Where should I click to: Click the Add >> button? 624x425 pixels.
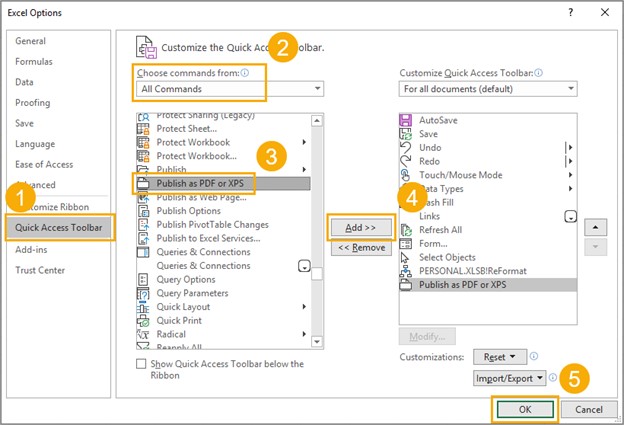point(361,228)
